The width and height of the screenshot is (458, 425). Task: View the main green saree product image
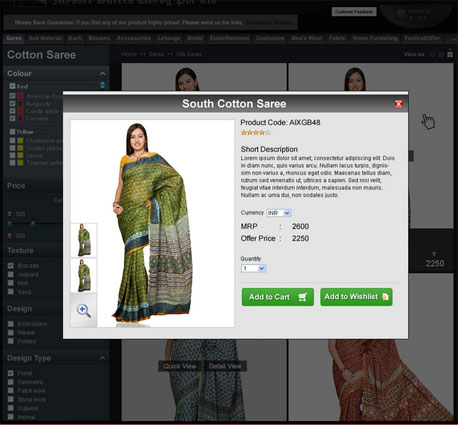(153, 223)
